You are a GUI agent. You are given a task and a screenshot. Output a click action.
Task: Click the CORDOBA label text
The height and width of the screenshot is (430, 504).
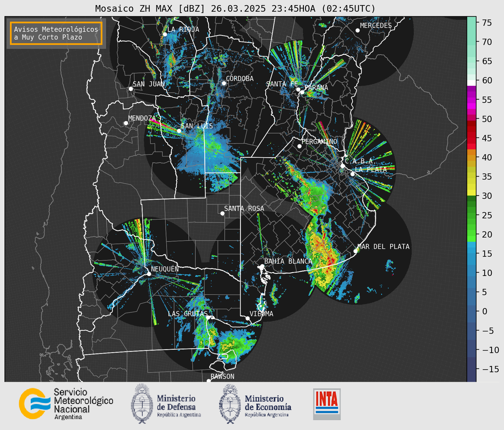240,79
